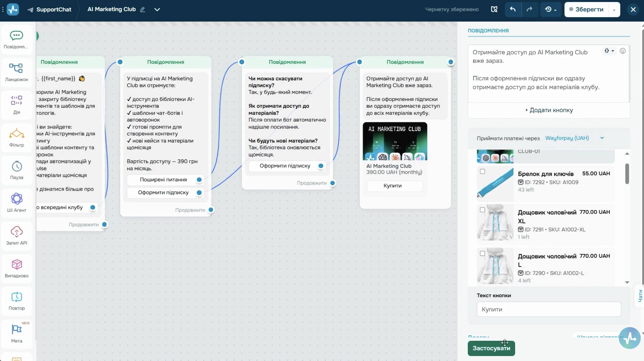Select the node text 'Чи можна скасувати підписку?'
The image size is (644, 361).
point(275,82)
